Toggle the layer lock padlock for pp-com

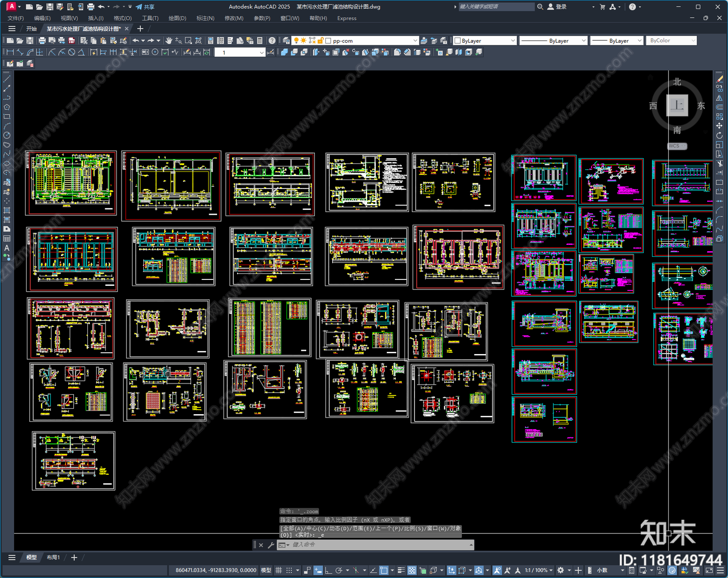[x=320, y=41]
